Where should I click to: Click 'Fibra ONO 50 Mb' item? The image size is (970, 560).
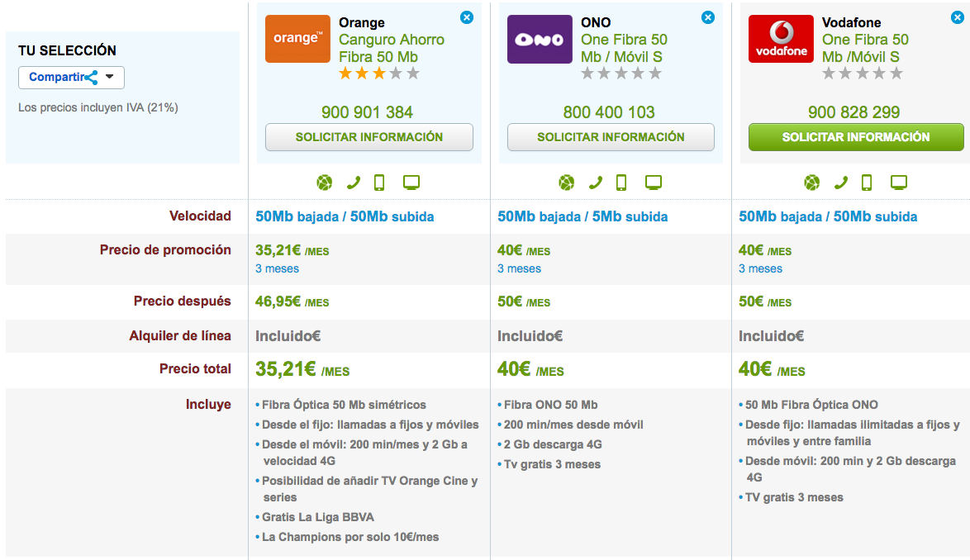pyautogui.click(x=550, y=404)
